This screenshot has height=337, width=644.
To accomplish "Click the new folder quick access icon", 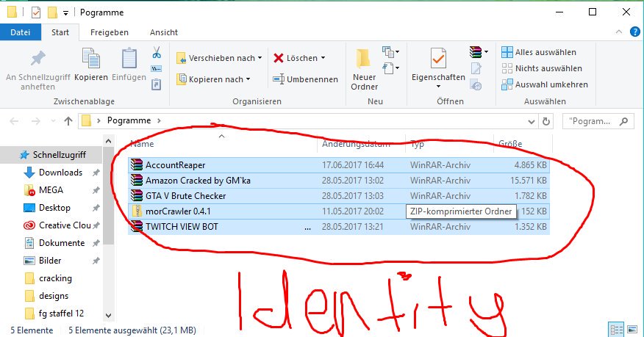I will tap(52, 13).
